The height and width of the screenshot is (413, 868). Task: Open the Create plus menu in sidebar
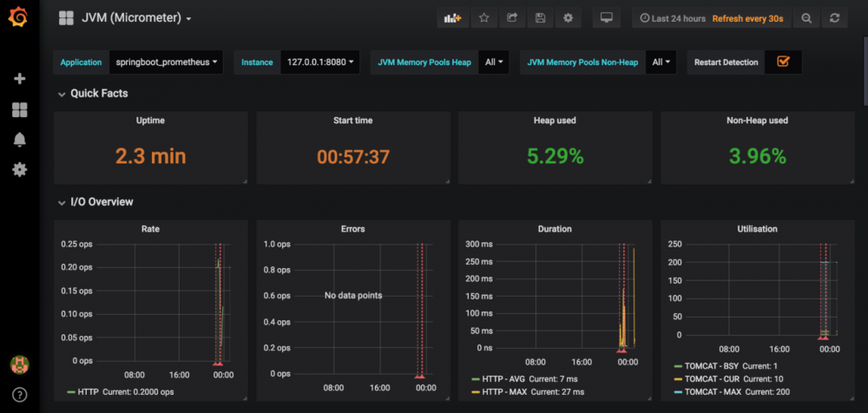19,79
